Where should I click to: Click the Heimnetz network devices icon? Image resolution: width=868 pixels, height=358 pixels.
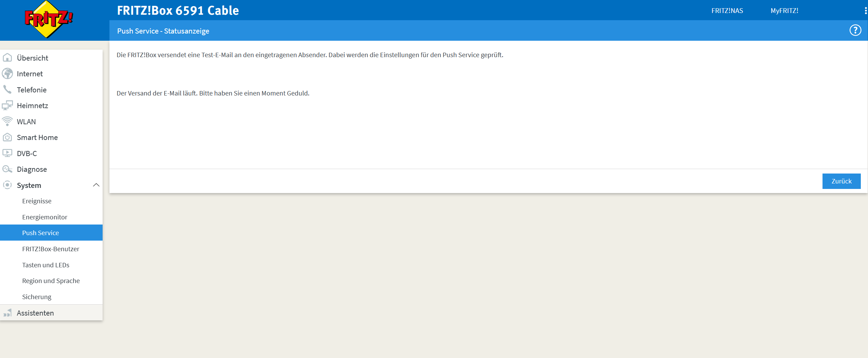point(7,105)
